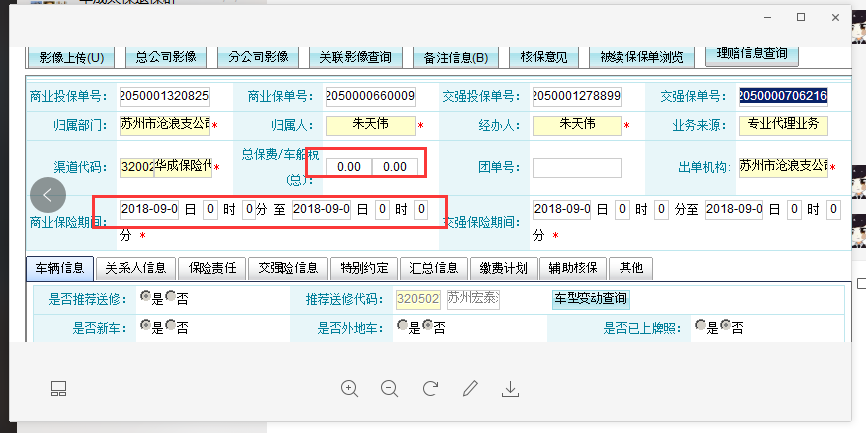Click the first 0.00 总保费 field
The height and width of the screenshot is (433, 866).
(x=348, y=167)
